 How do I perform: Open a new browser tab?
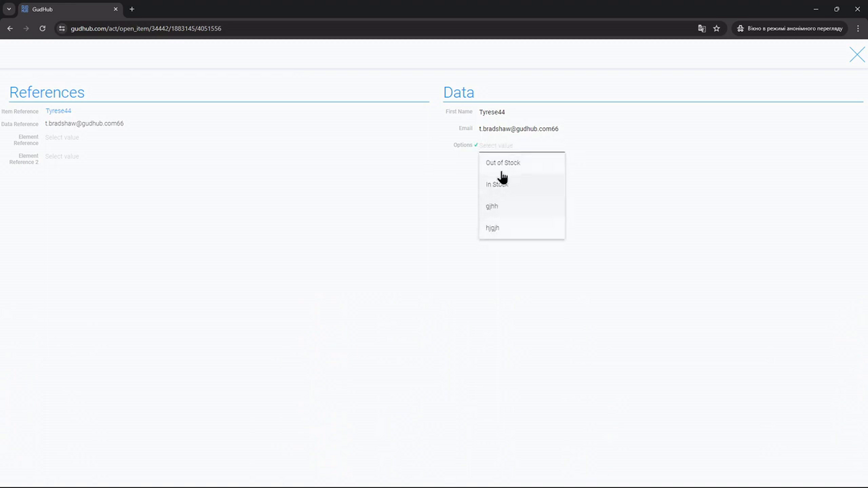click(x=132, y=9)
